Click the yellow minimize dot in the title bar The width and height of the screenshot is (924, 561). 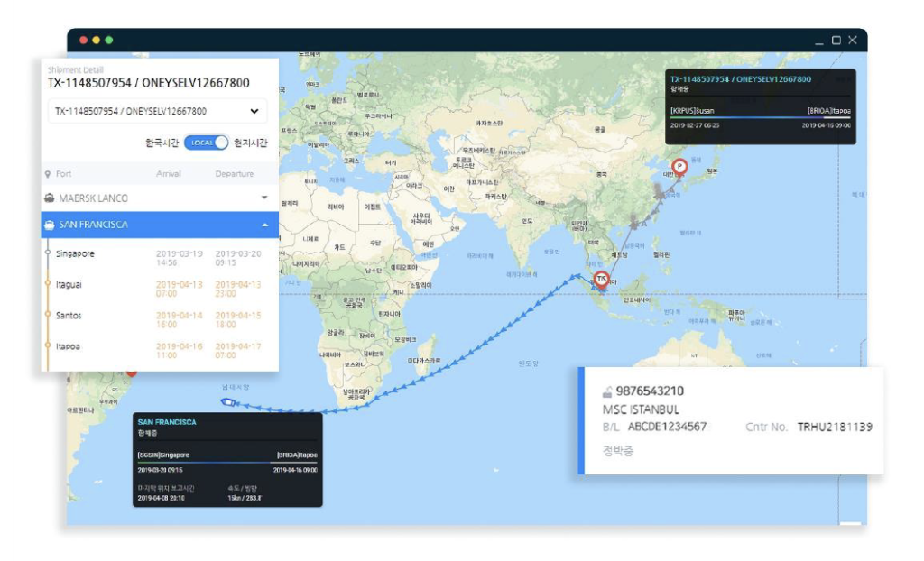[x=96, y=40]
